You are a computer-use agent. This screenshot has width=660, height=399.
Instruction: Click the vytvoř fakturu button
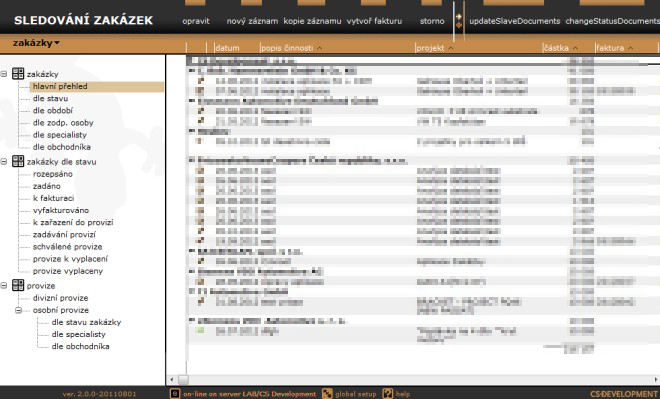point(374,21)
